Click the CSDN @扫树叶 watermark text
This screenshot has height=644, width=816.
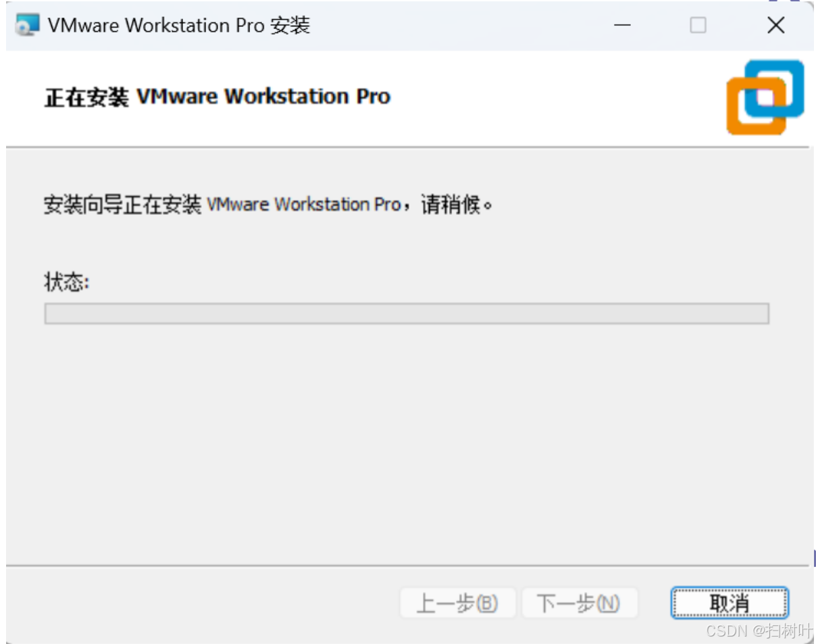pos(759,631)
